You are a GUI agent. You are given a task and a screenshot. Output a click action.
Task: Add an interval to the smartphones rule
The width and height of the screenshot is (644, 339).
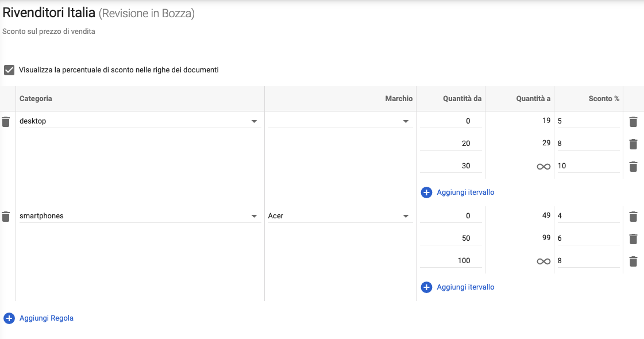pyautogui.click(x=464, y=287)
